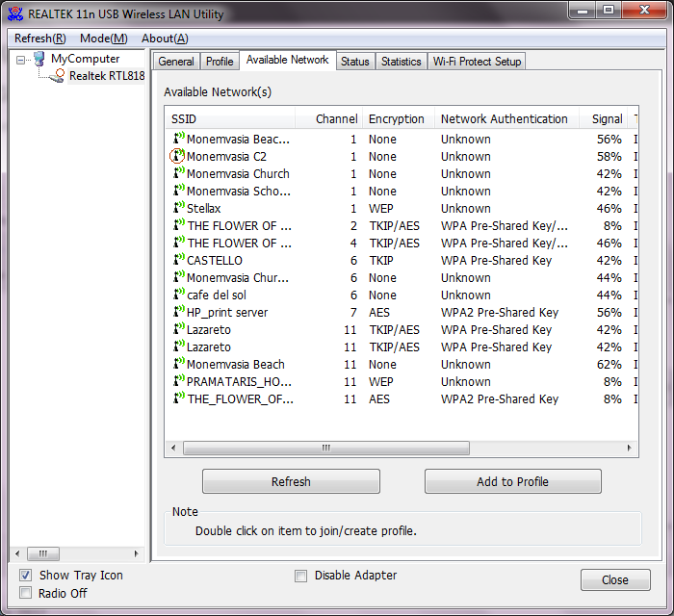
Task: Enable the Radio Off checkbox
Action: pyautogui.click(x=25, y=593)
